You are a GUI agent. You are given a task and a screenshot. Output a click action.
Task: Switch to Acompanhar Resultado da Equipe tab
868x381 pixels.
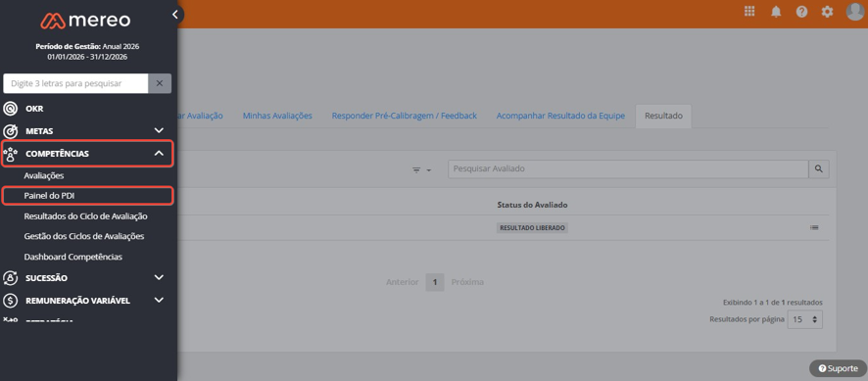(x=560, y=116)
